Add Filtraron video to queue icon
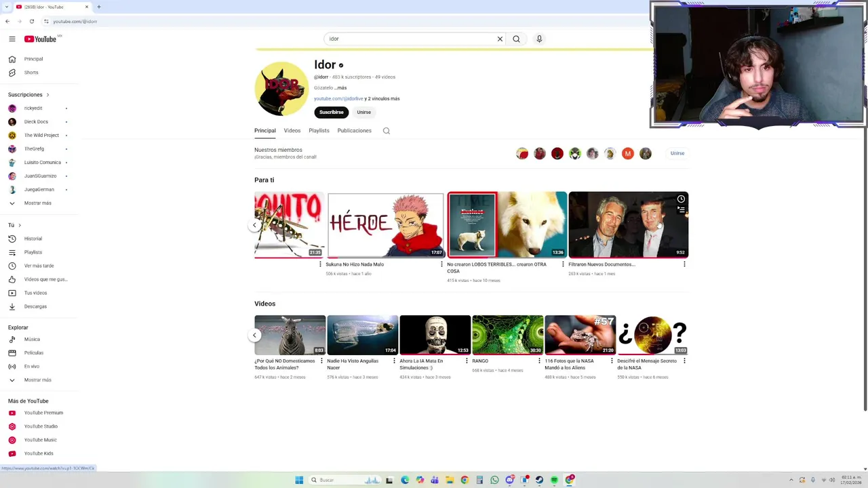Viewport: 868px width, 488px height. [681, 210]
